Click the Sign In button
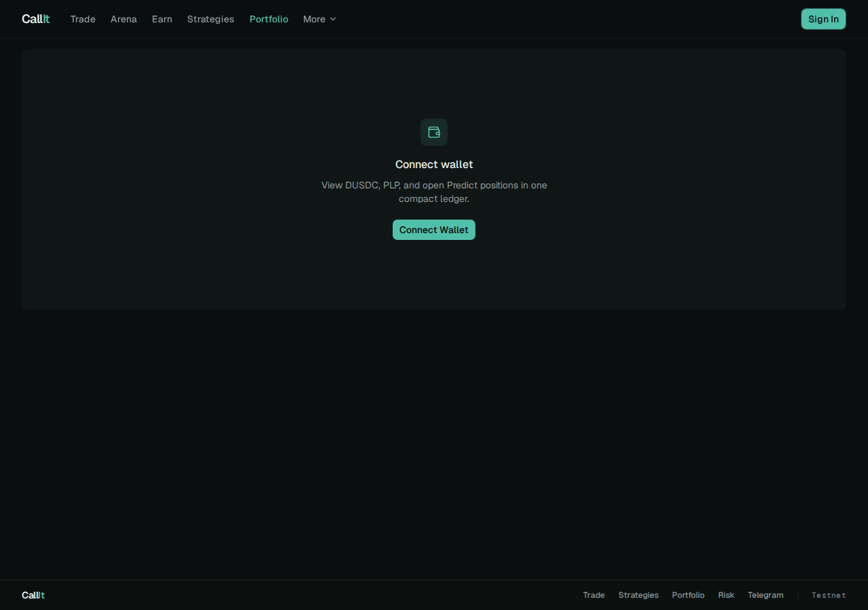868x610 pixels. point(823,19)
